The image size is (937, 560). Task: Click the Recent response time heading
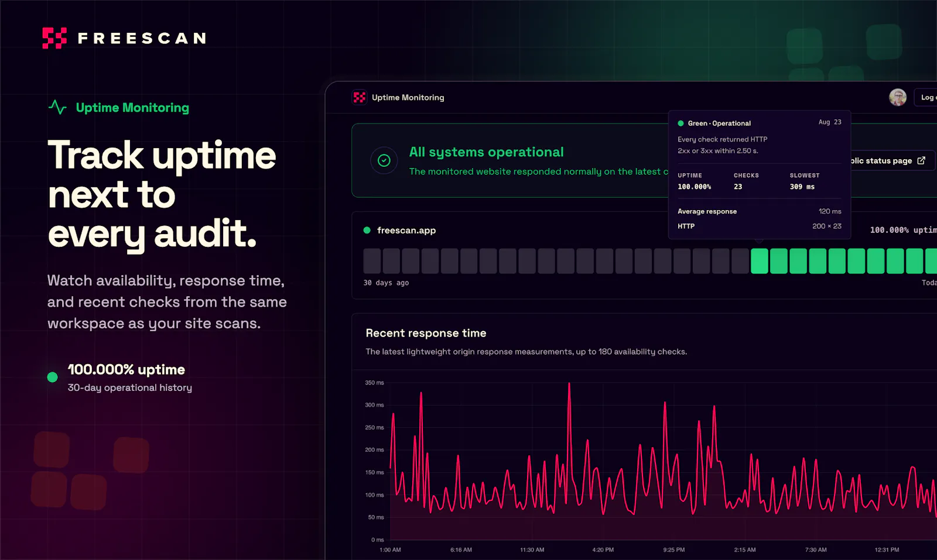(x=426, y=333)
